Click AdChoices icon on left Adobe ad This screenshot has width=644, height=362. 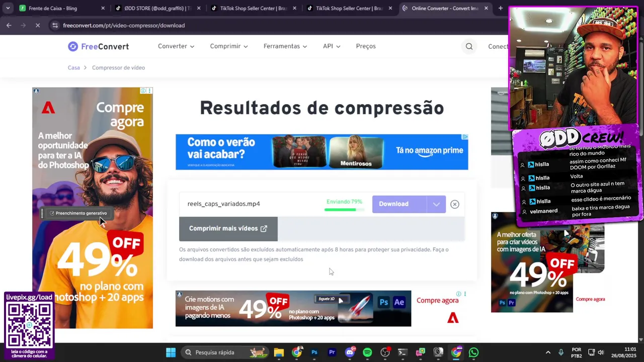[143, 90]
